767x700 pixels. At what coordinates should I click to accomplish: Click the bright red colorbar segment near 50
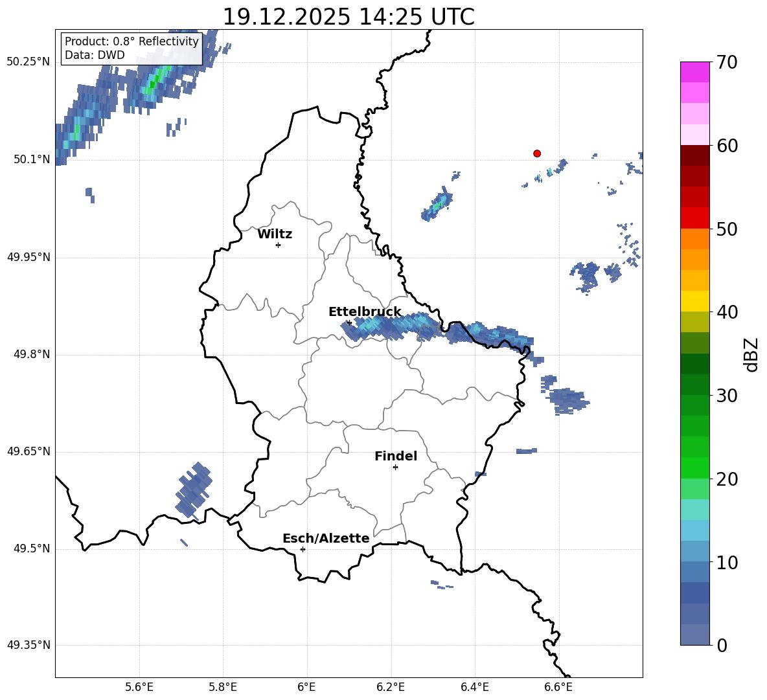[694, 218]
